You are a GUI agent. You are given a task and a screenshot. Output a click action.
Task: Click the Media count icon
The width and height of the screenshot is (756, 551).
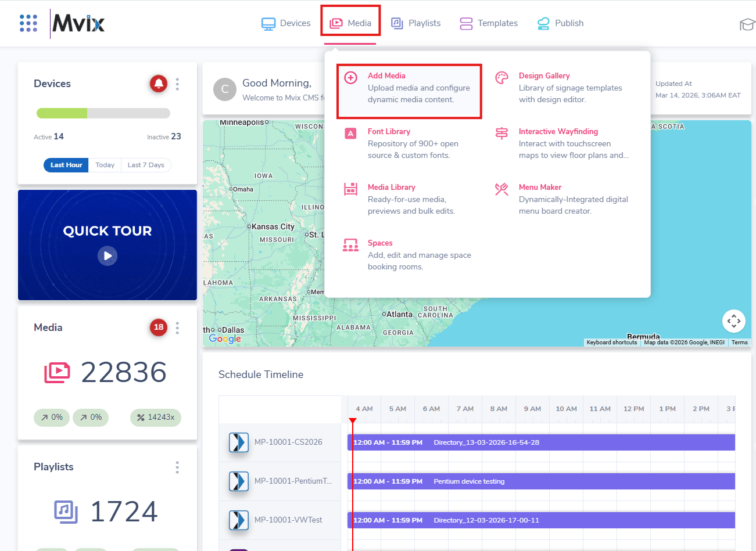click(57, 372)
